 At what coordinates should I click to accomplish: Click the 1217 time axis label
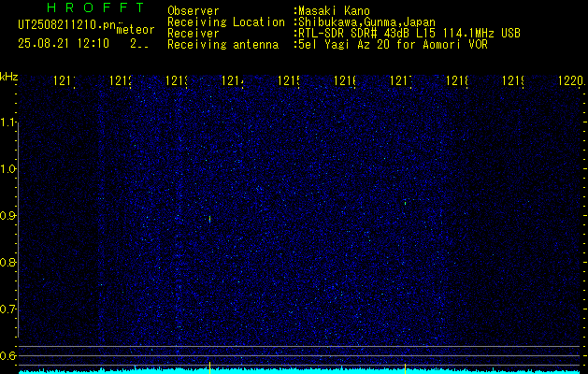[401, 80]
